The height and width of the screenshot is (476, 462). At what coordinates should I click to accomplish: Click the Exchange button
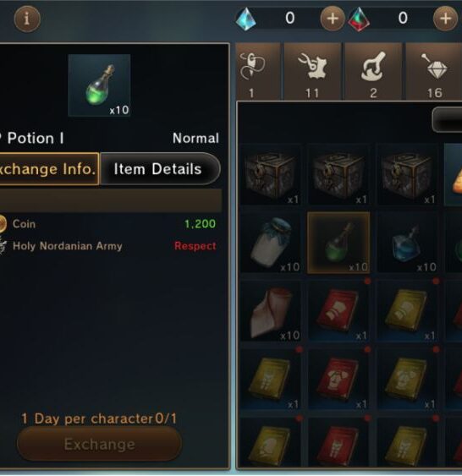point(99,445)
